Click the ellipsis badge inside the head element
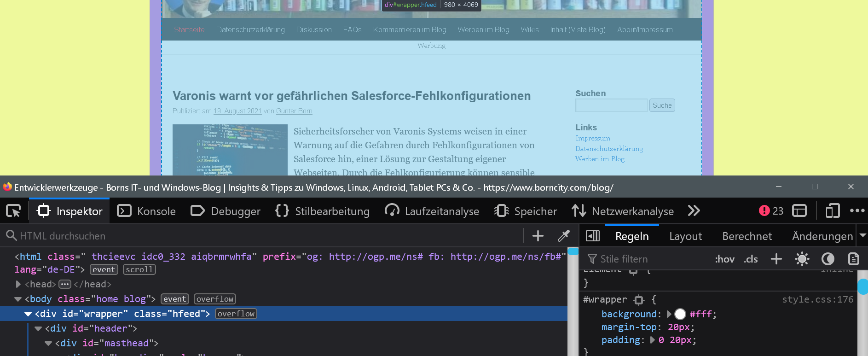 pyautogui.click(x=65, y=284)
